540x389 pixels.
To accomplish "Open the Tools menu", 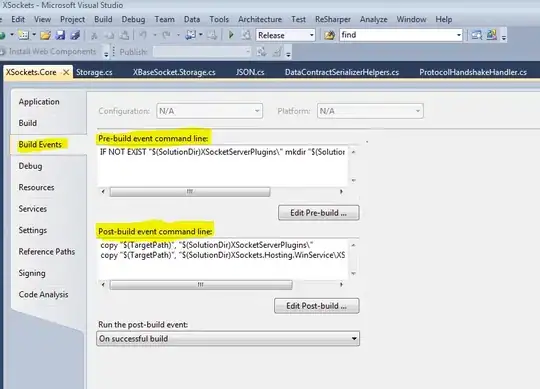I will [219, 19].
